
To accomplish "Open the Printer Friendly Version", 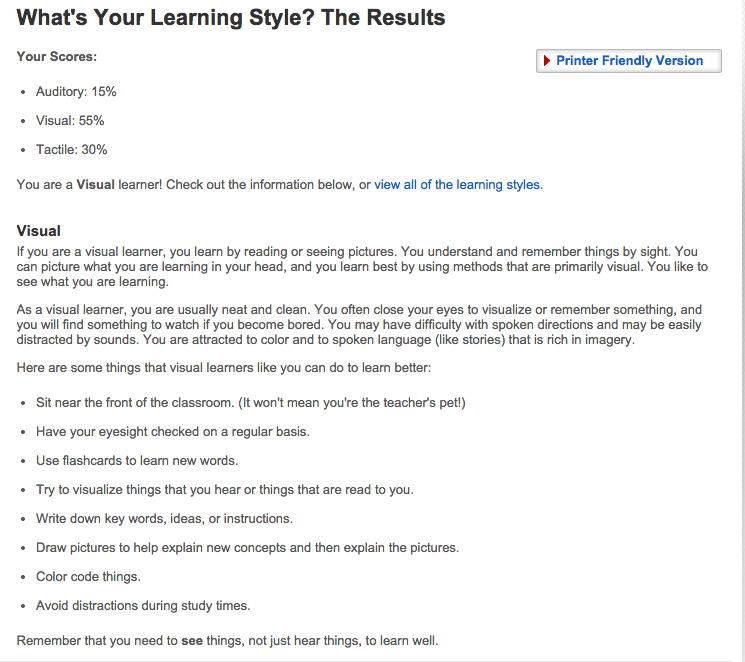I will click(629, 61).
